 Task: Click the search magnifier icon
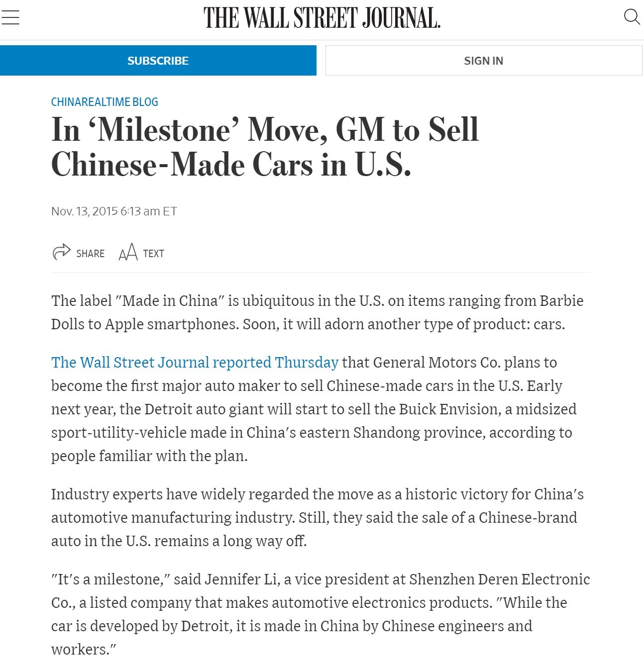tap(632, 17)
